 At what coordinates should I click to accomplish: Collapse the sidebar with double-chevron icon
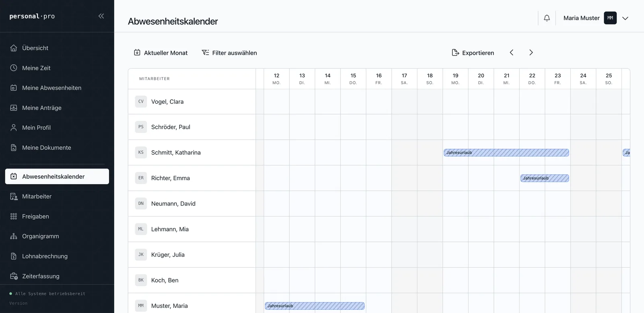click(101, 16)
